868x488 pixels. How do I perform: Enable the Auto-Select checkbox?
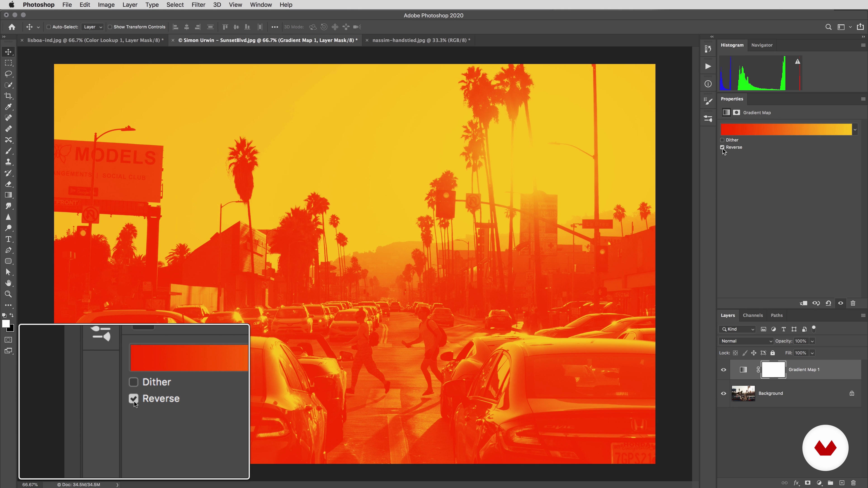49,27
